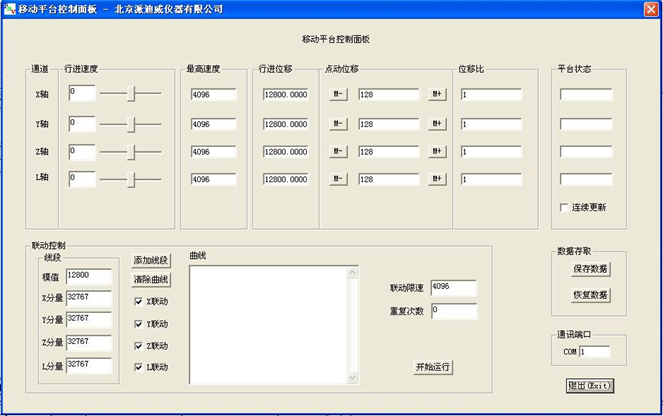Click the 联动限速 input field
663x416 pixels.
[453, 288]
